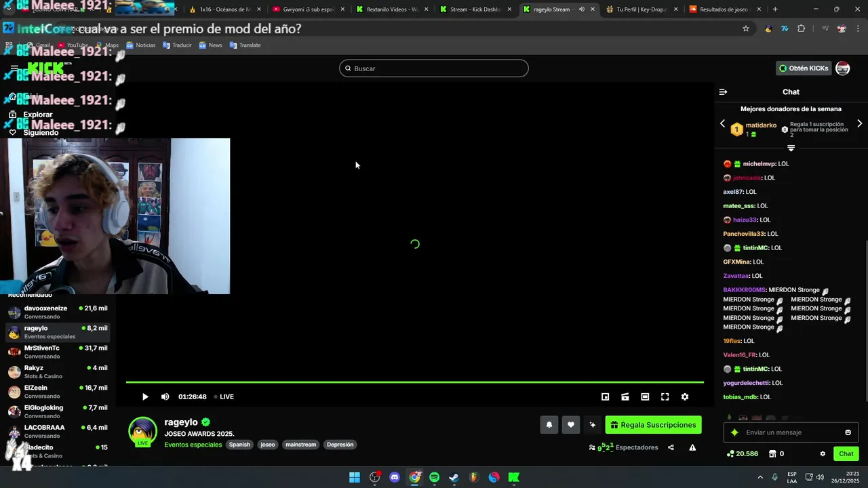Report the stream with warning triangle icon
This screenshot has width=868, height=488.
tap(692, 447)
